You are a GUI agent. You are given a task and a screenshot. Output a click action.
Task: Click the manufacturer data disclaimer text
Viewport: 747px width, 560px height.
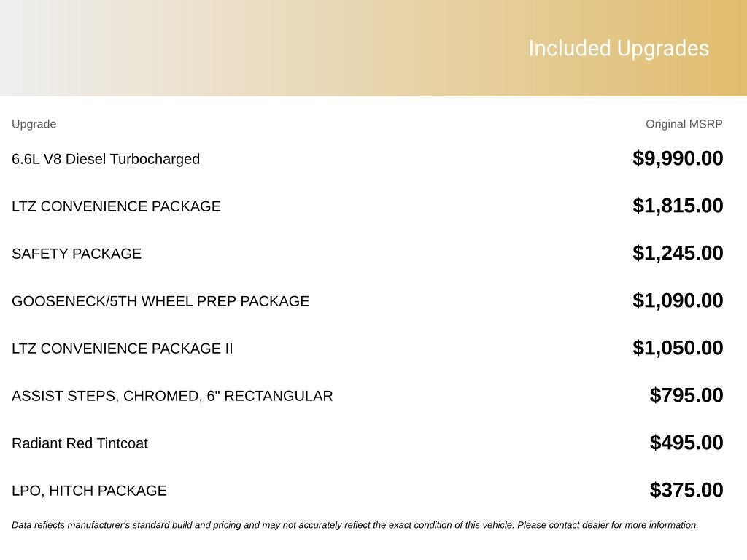click(x=355, y=525)
